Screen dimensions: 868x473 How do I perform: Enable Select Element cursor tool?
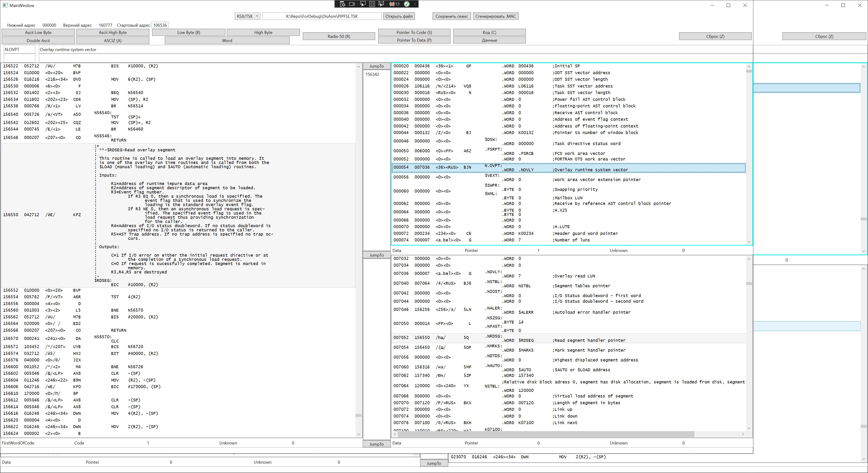tap(363, 4)
